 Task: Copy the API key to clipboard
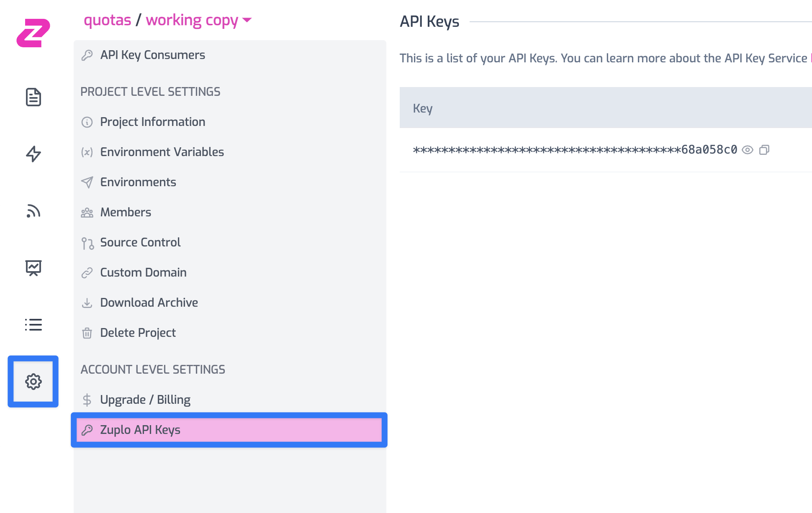click(x=764, y=150)
